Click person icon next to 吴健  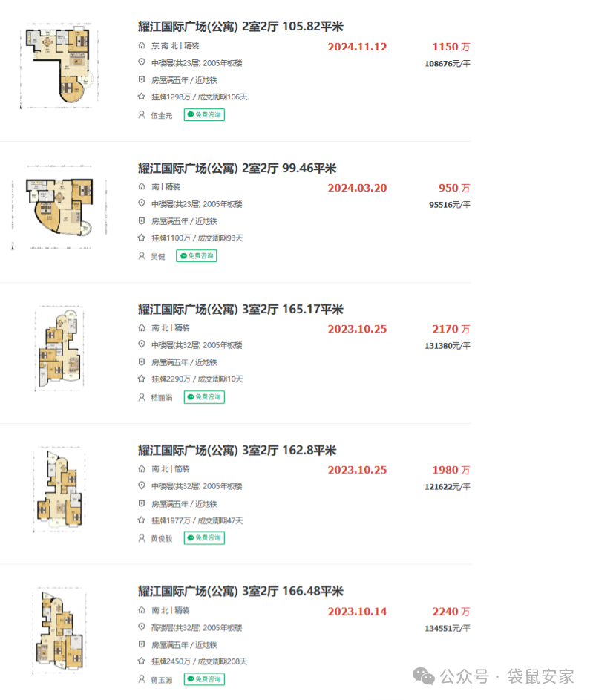[x=142, y=256]
